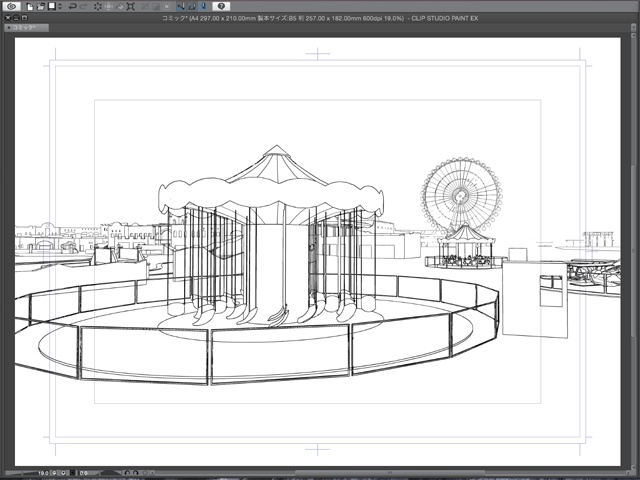640x480 pixels.
Task: Click the vertical canvas scrollbar
Action: point(633,253)
